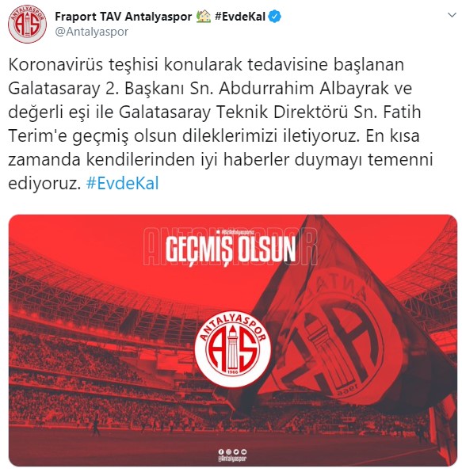Image resolution: width=462 pixels, height=476 pixels.
Task: Click the GEÇMİŞ OLSUN headline in image
Action: tap(231, 249)
